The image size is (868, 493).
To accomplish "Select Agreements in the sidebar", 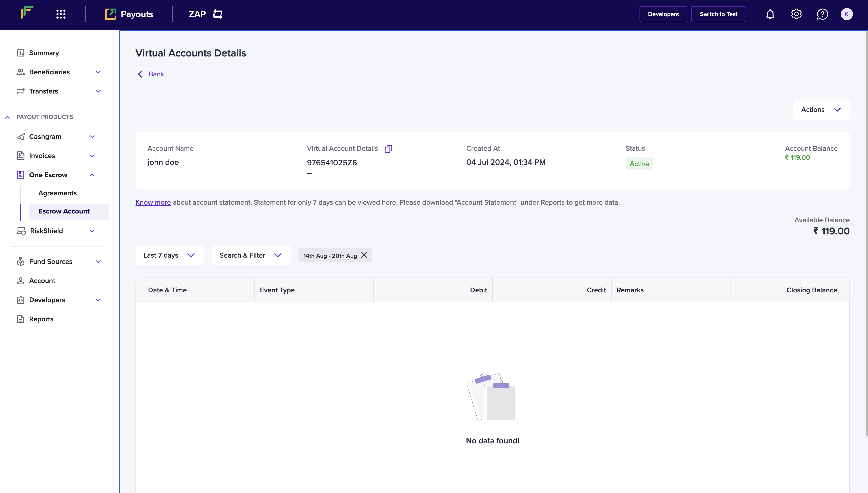I will (57, 193).
